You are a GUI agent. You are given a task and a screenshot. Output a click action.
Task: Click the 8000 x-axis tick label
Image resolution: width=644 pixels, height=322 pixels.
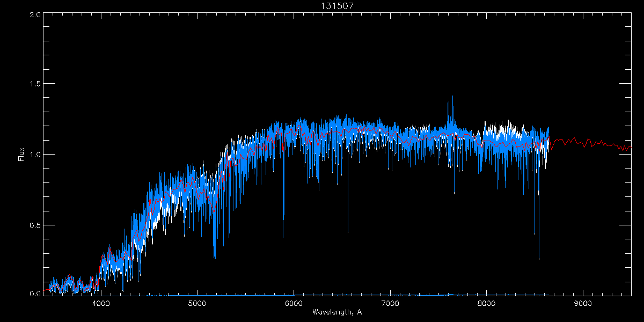pyautogui.click(x=486, y=303)
